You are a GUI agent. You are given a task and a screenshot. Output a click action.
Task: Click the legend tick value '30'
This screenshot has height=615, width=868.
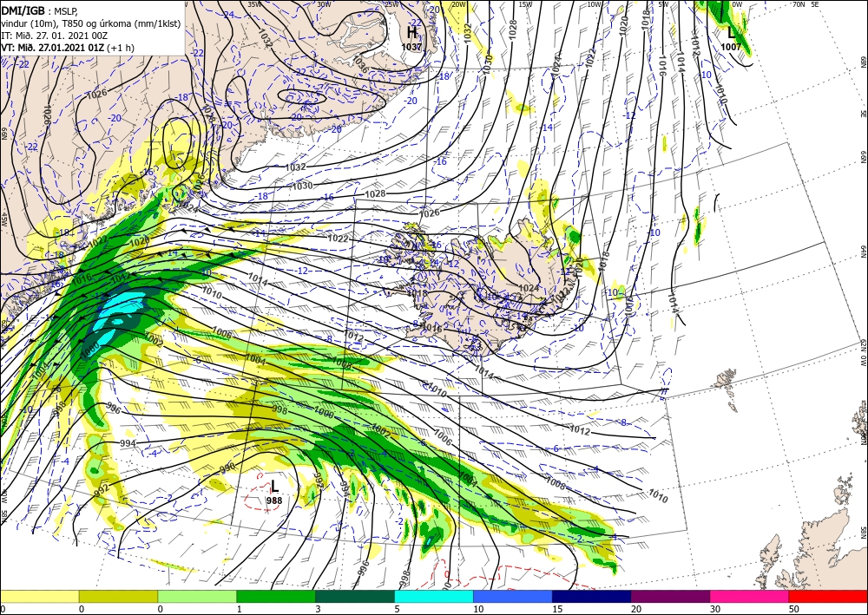click(715, 609)
